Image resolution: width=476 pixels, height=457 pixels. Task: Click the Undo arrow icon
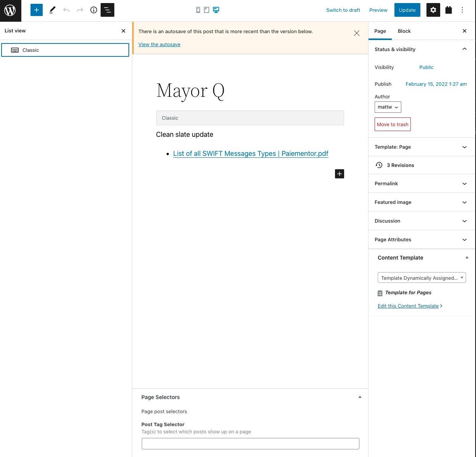66,10
